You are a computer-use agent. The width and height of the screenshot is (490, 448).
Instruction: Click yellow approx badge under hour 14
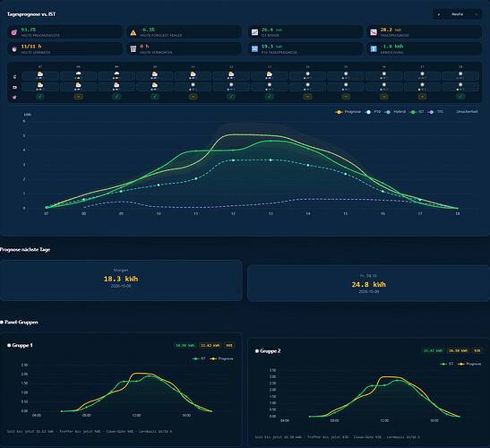(307, 97)
